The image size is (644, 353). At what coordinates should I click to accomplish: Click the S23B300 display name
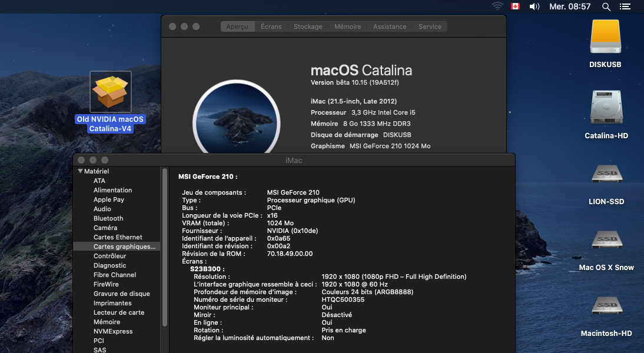pyautogui.click(x=207, y=269)
